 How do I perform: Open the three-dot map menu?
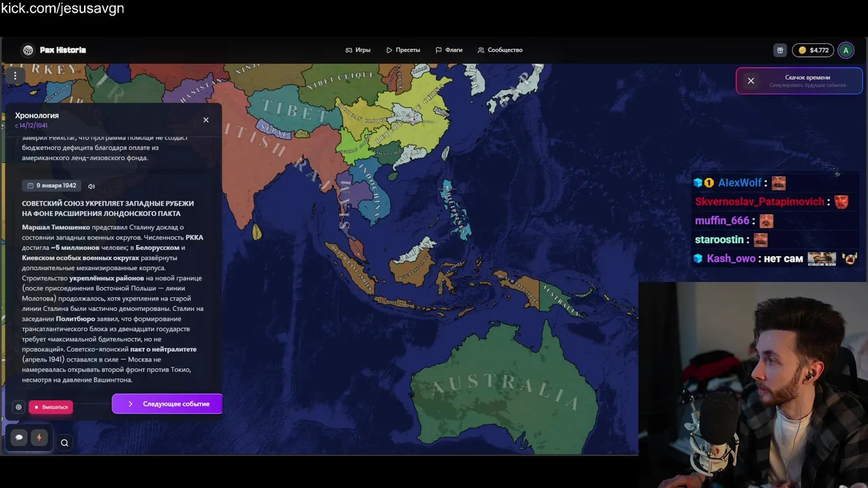[x=15, y=76]
